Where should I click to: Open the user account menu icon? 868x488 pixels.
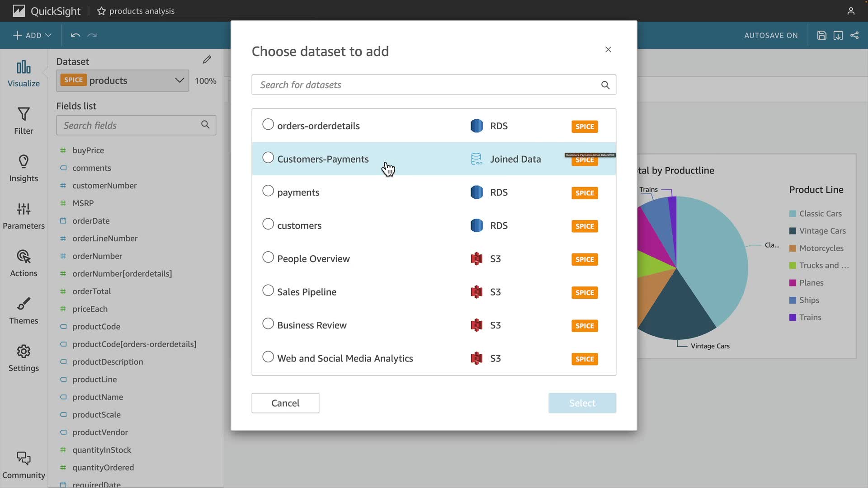[x=851, y=11]
